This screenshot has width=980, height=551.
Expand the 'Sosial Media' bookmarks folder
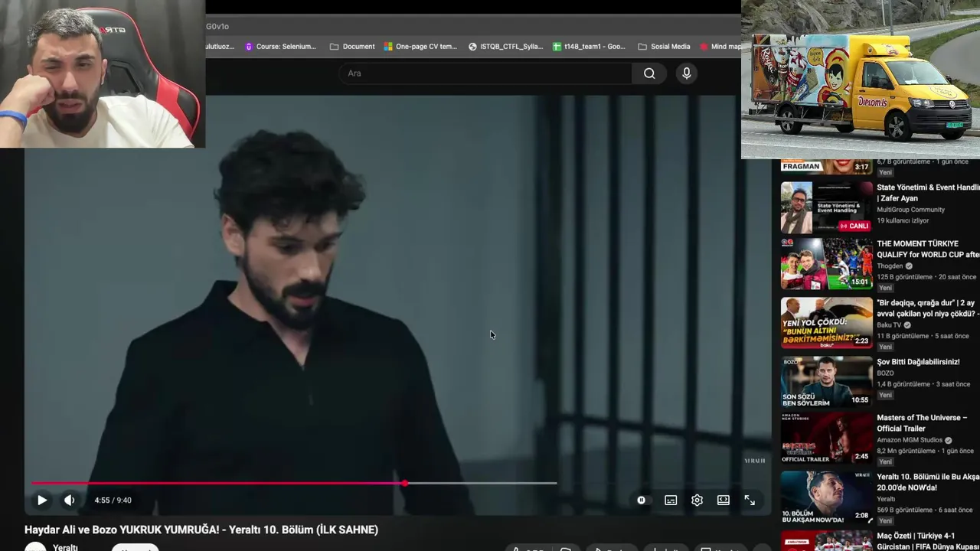click(x=664, y=47)
